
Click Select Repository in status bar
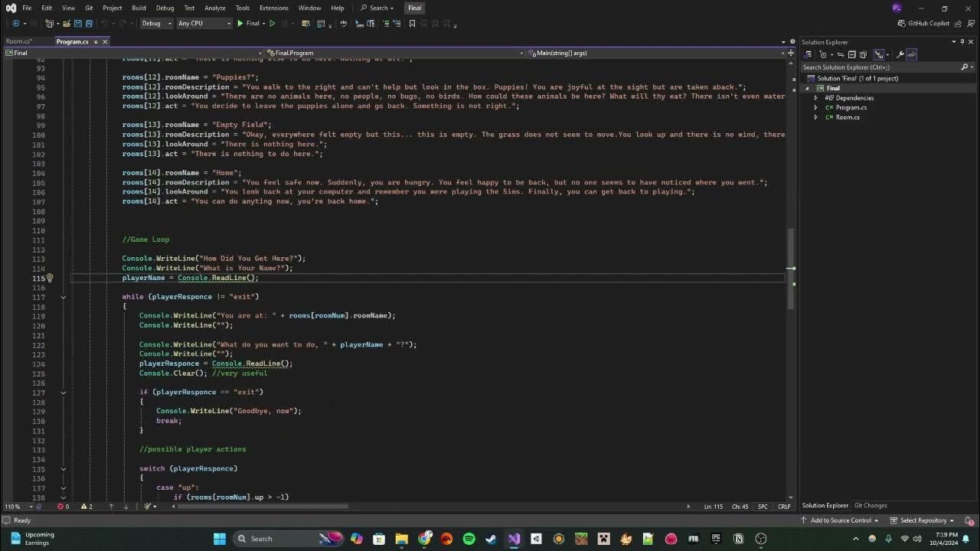tap(923, 520)
